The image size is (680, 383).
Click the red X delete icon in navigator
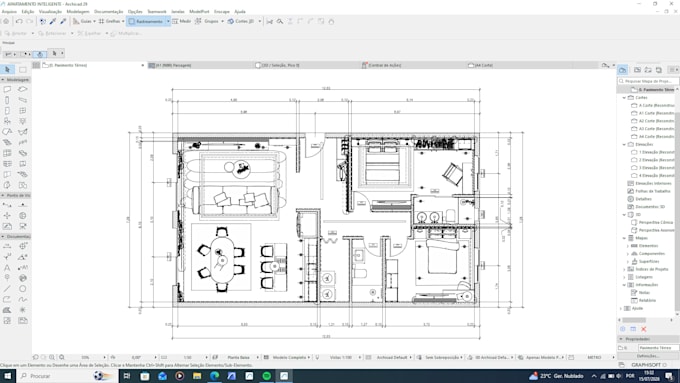coord(644,329)
